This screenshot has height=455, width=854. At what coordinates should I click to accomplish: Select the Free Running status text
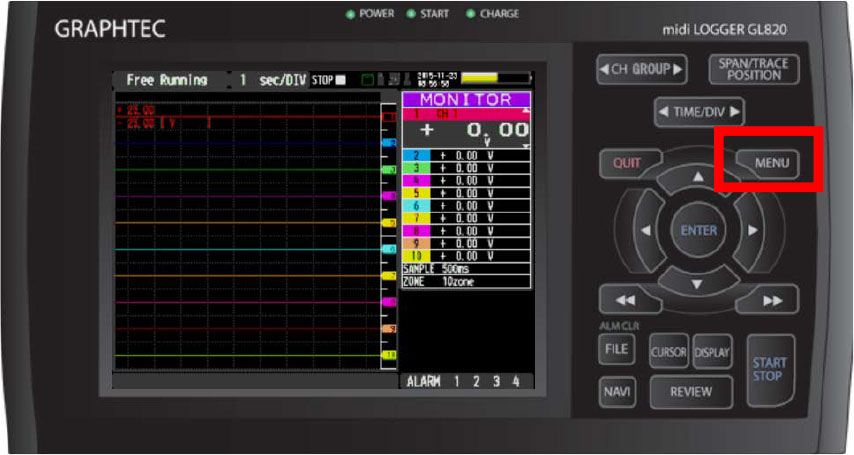167,80
